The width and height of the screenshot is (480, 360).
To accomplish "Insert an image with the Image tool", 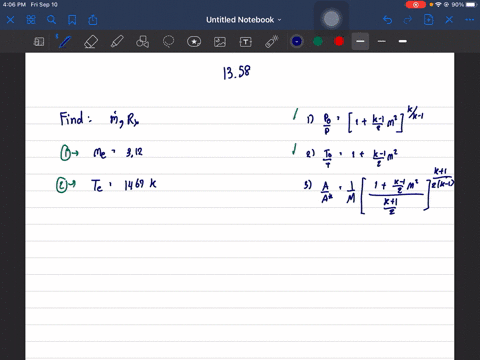I will pyautogui.click(x=220, y=42).
